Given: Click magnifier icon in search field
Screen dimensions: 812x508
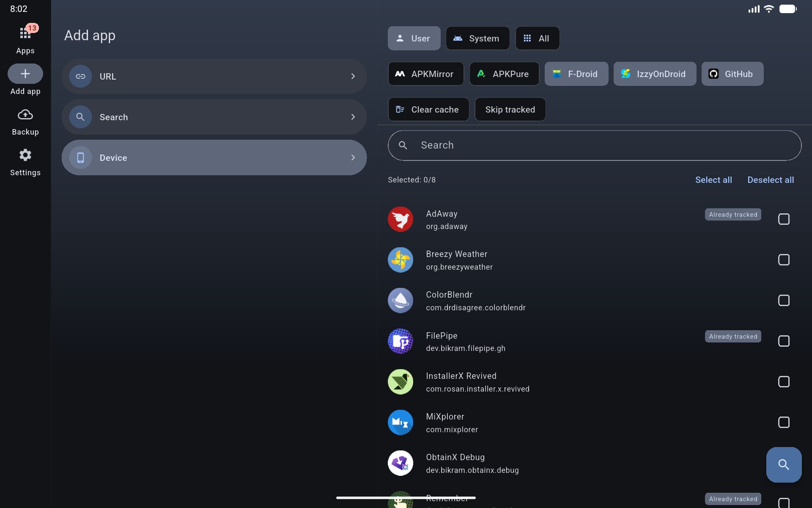Looking at the screenshot, I should tap(403, 145).
